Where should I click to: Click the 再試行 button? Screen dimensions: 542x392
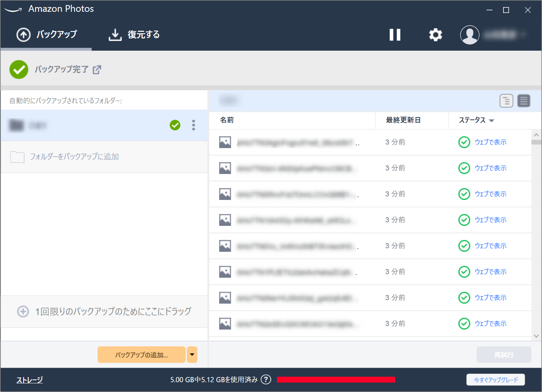(504, 355)
